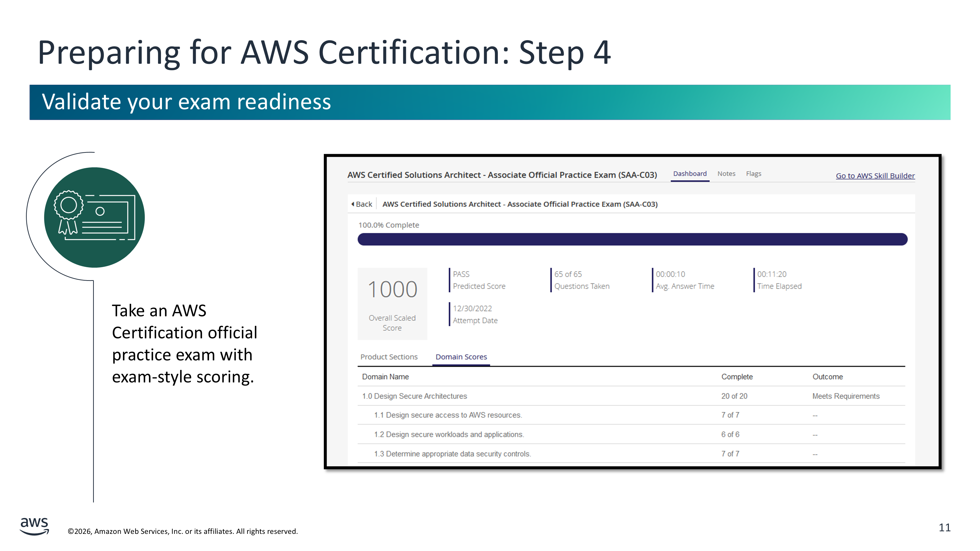This screenshot has height=551, width=980.
Task: Click the Outcome column header
Action: (x=827, y=376)
